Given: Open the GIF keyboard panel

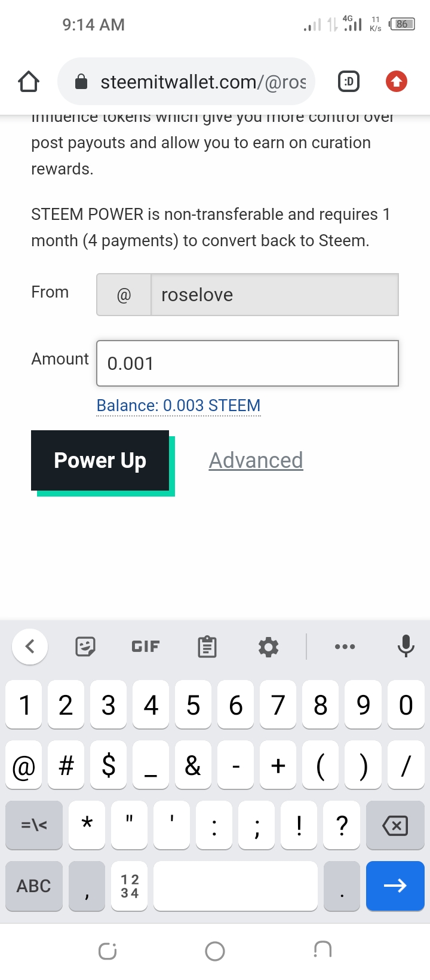Looking at the screenshot, I should point(146,647).
